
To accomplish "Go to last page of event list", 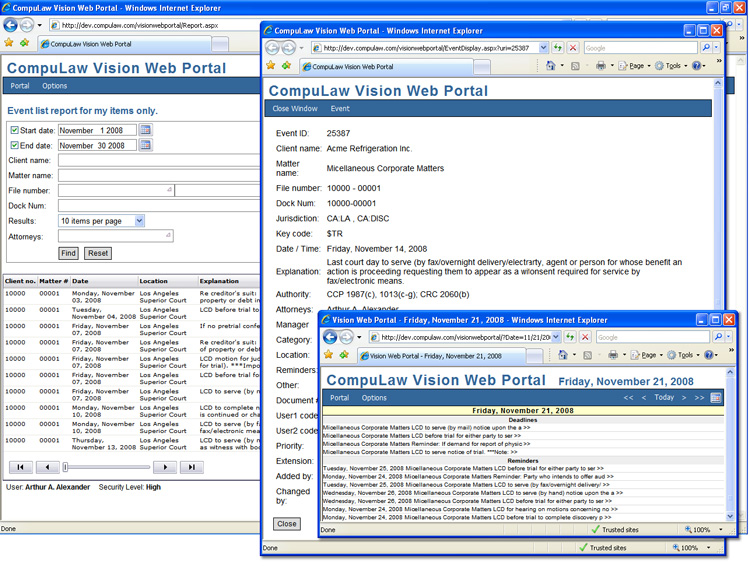I will point(192,467).
